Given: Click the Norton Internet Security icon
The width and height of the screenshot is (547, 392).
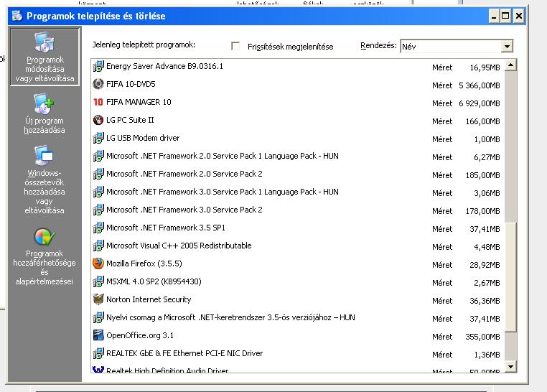Looking at the screenshot, I should coord(98,299).
